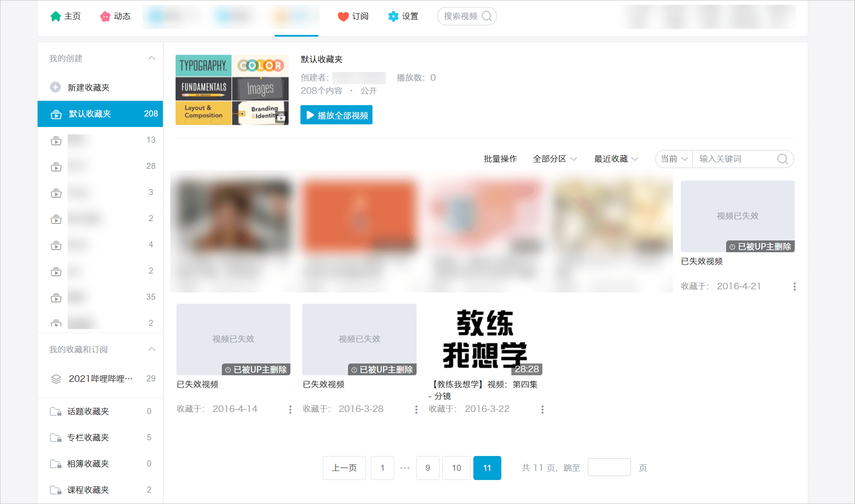Open 专栏收藏夹 in sidebar
Screen dimensions: 855x504
88,438
